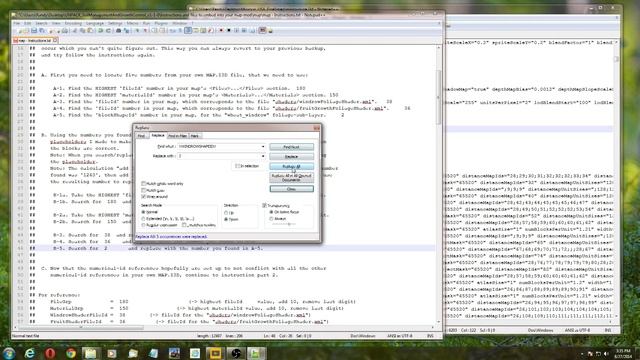Click the Zoom In toolbar icon
This screenshot has width=640, height=360.
coord(138,31)
